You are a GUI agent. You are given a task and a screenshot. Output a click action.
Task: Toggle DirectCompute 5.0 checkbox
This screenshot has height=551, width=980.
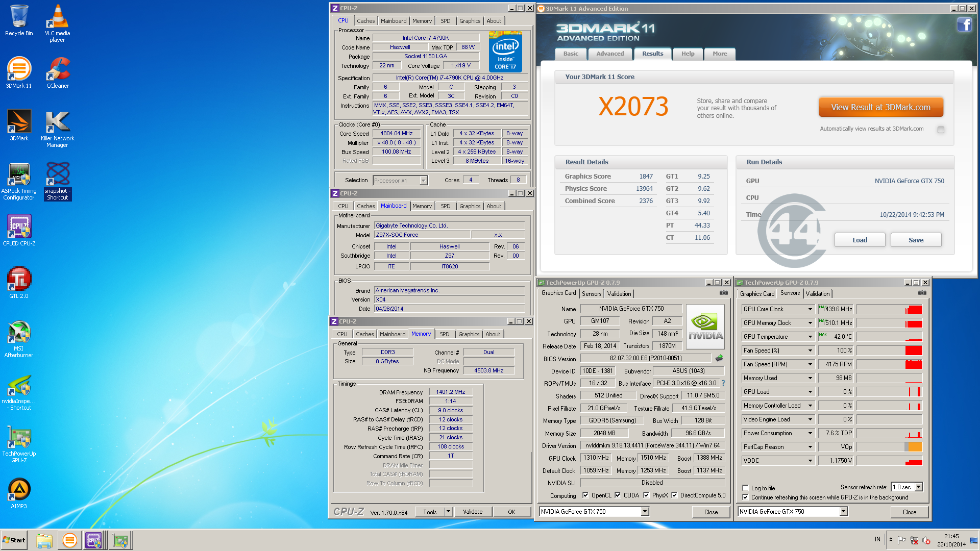pyautogui.click(x=674, y=495)
